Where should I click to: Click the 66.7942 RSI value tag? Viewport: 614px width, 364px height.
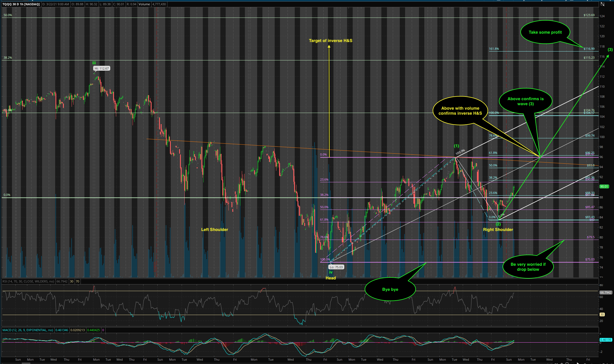pos(605,292)
